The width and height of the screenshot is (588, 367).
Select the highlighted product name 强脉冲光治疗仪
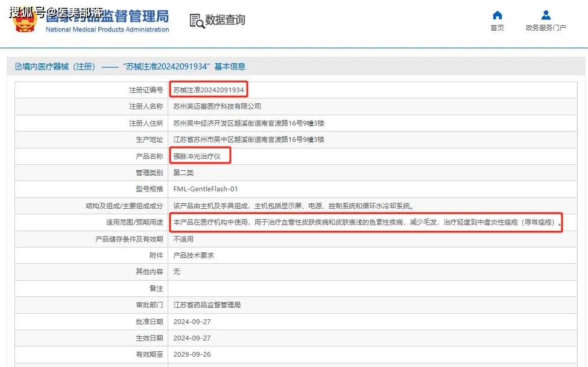(198, 155)
